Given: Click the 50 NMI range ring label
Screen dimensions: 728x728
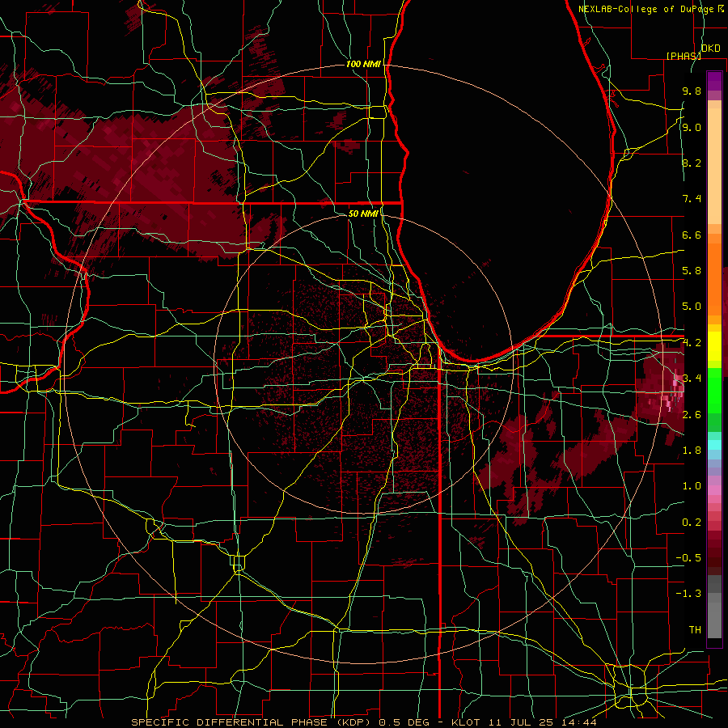Looking at the screenshot, I should pos(363,214).
